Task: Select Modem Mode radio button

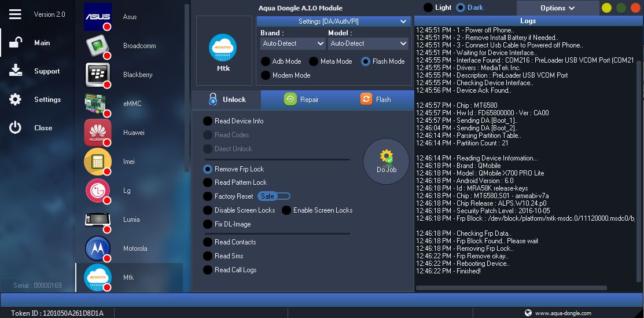Action: 266,75
